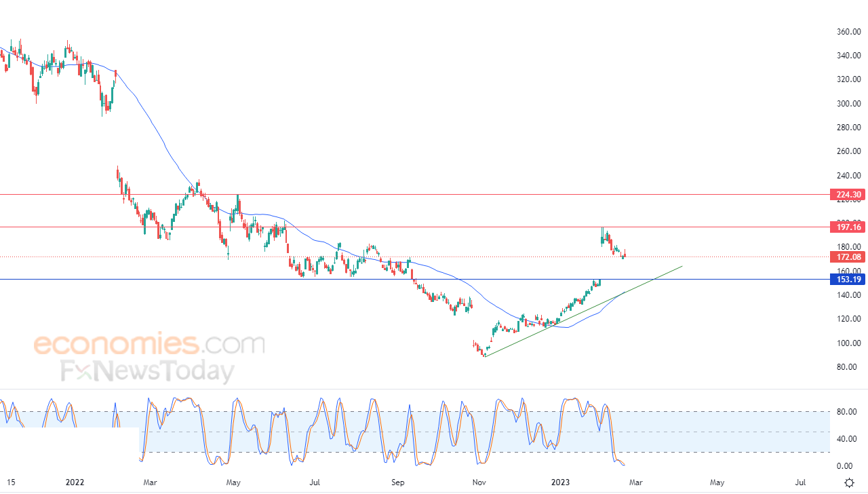Open chart settings gear icon
Image resolution: width=868 pixels, height=494 pixels.
click(849, 482)
